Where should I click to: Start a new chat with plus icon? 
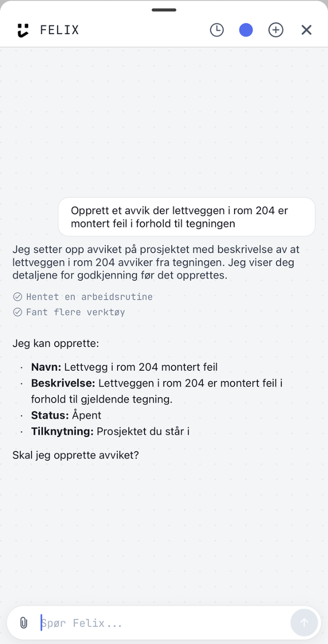pos(276,30)
